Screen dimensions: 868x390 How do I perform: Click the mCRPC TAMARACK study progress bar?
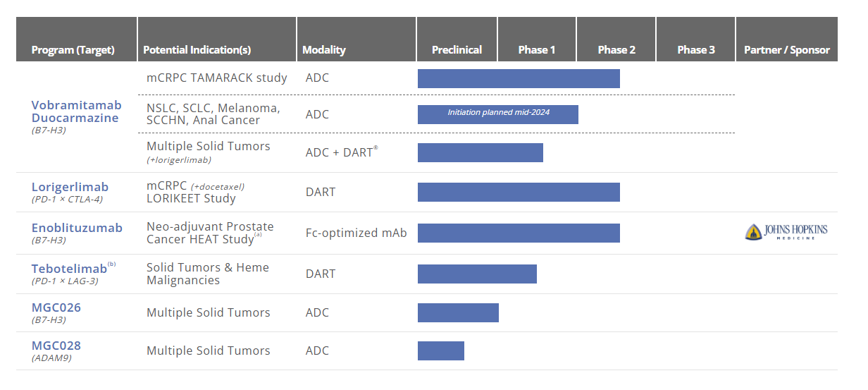[519, 78]
